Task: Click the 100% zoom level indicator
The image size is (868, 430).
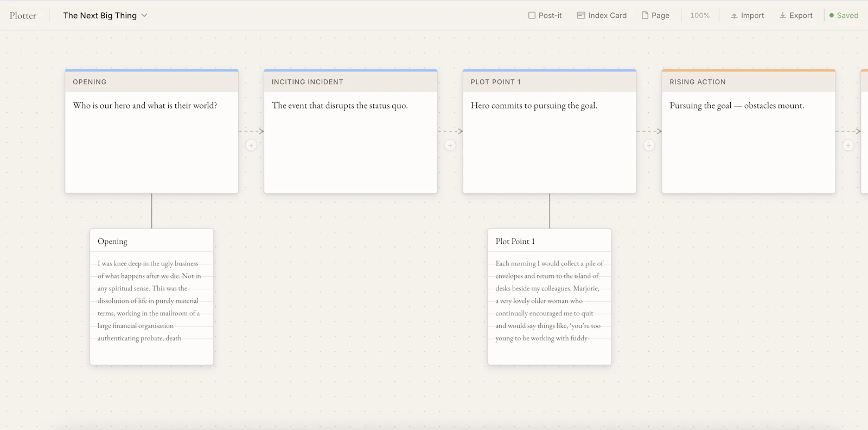Action: (700, 15)
